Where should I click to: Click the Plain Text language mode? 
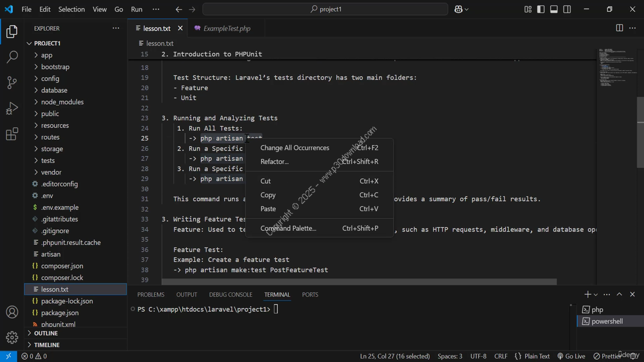pyautogui.click(x=537, y=356)
